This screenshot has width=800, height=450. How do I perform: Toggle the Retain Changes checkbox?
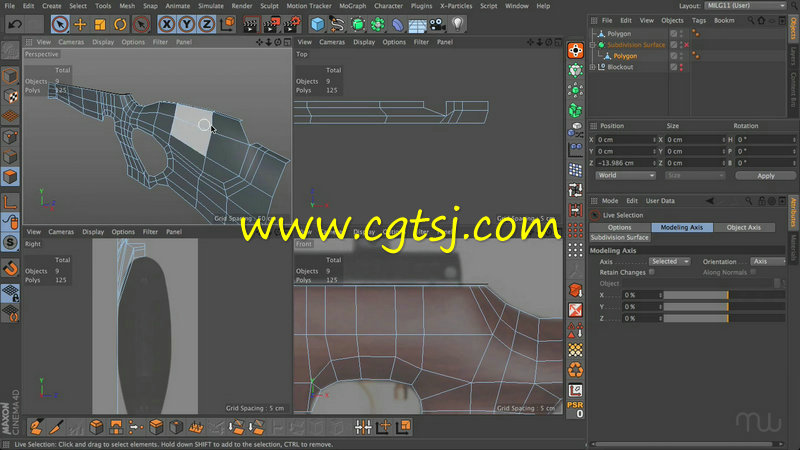652,272
